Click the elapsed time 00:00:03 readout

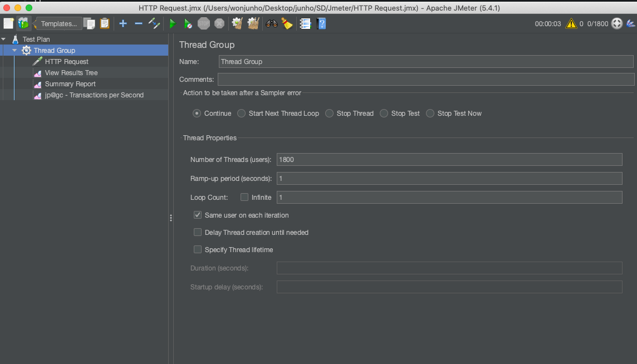(x=547, y=24)
